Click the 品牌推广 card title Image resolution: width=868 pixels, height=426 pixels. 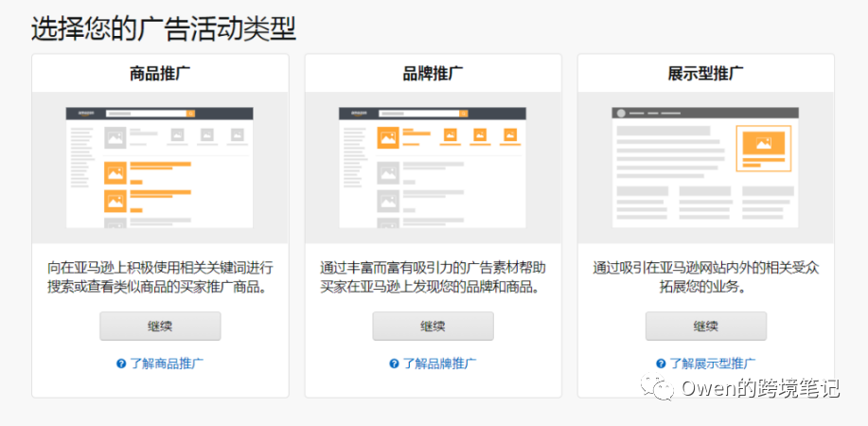[433, 73]
